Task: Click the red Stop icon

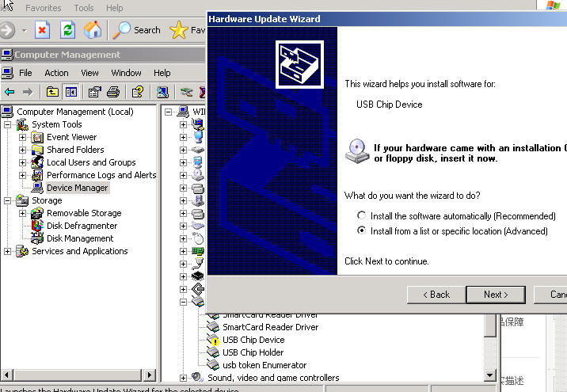Action: pyautogui.click(x=42, y=30)
